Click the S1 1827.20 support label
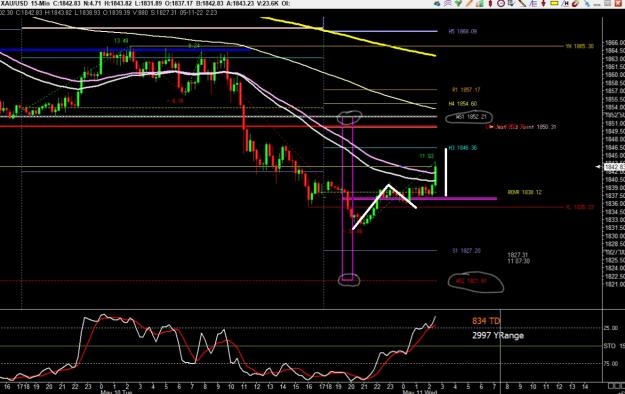This screenshot has height=394, width=625. pyautogui.click(x=466, y=251)
